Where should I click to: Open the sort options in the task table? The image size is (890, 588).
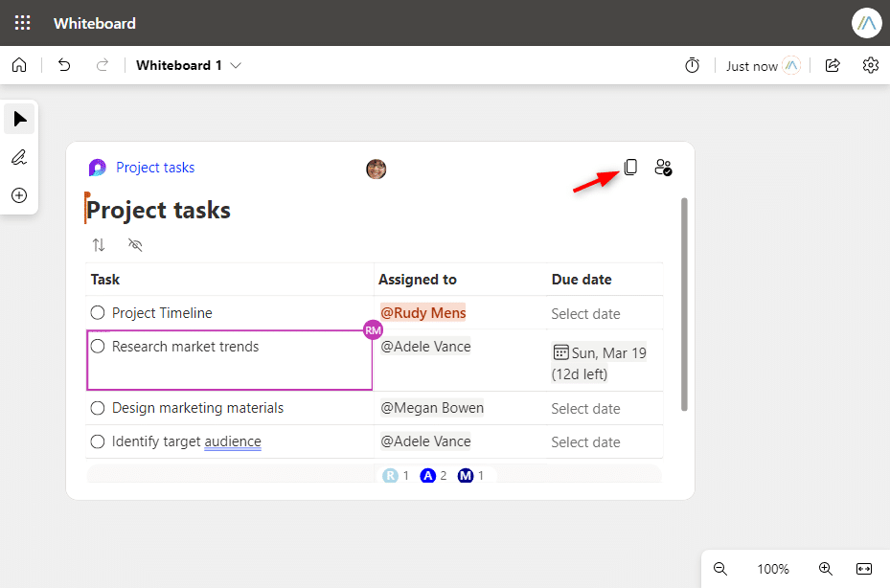(99, 245)
